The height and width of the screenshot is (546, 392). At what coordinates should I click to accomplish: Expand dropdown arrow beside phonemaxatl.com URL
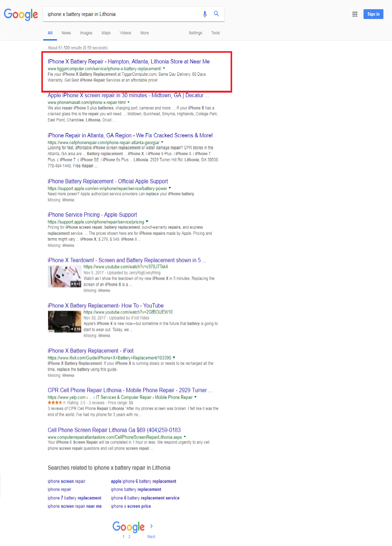pyautogui.click(x=129, y=102)
